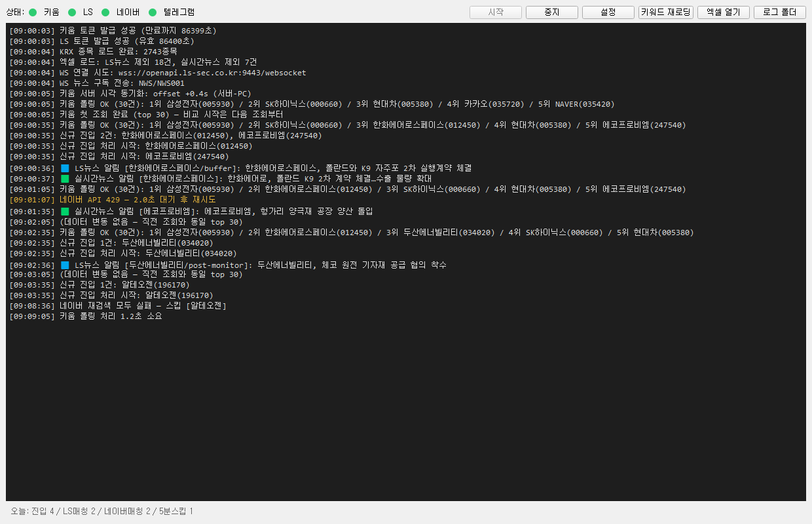This screenshot has width=812, height=524.
Task: Click the LS 토큰 발급 성공 log line
Action: coord(101,41)
